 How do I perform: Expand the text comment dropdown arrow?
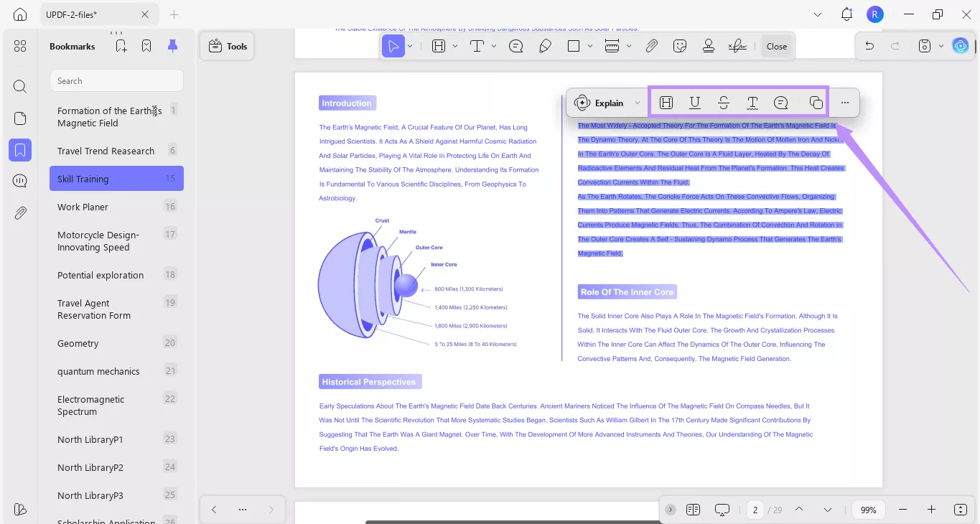[494, 46]
